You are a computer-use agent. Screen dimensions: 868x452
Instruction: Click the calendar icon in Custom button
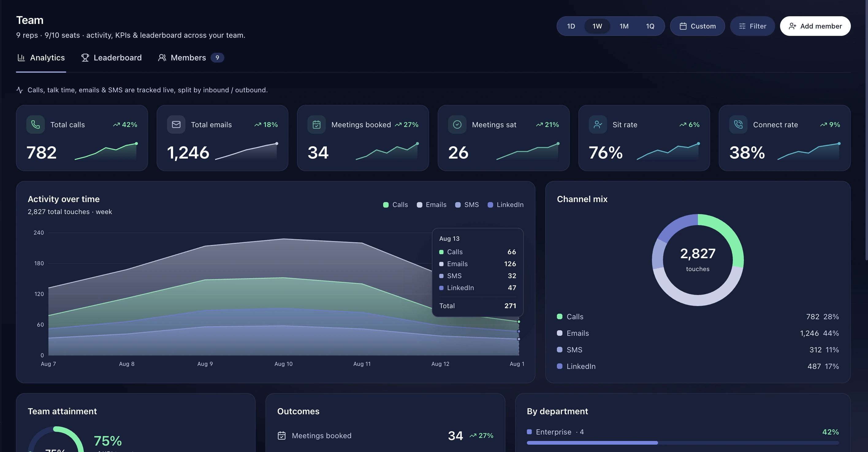[x=683, y=26]
